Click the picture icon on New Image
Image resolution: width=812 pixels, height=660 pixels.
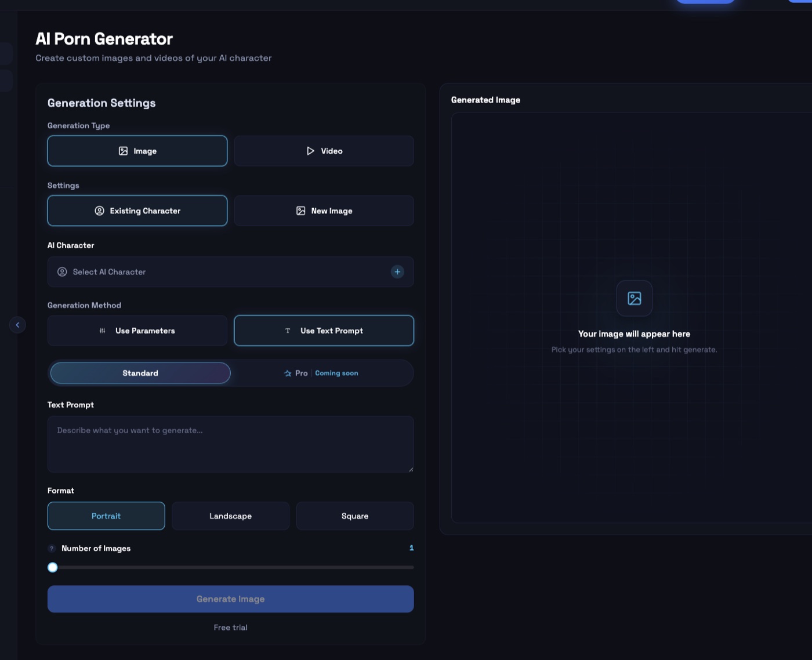coord(300,211)
